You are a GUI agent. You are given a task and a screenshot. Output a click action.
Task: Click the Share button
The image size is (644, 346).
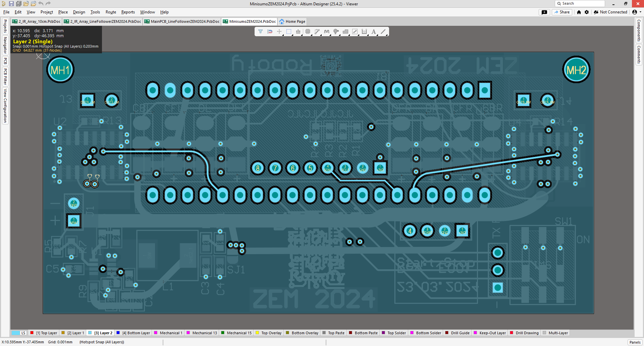[562, 12]
